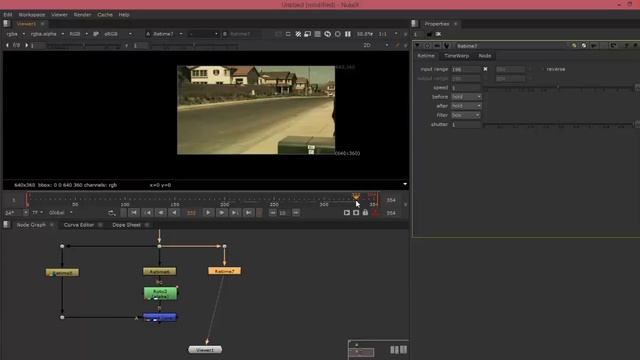This screenshot has width=640, height=360.
Task: Open the after hold dropdown
Action: coord(466,106)
